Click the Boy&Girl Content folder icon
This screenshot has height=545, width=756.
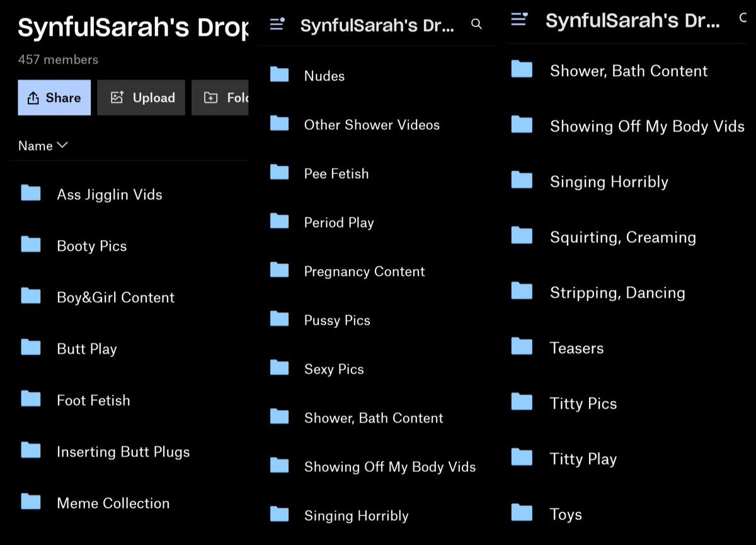[30, 296]
